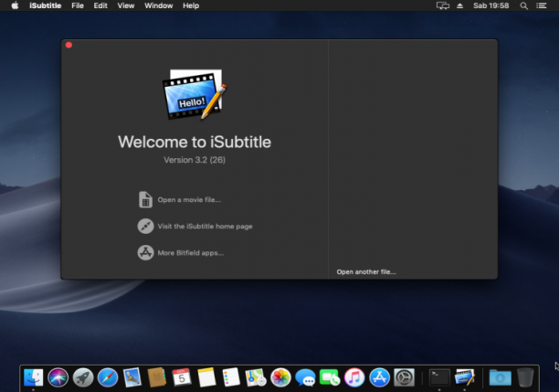Image resolution: width=559 pixels, height=392 pixels.
Task: Click the eject icon in menu bar
Action: pos(459,5)
